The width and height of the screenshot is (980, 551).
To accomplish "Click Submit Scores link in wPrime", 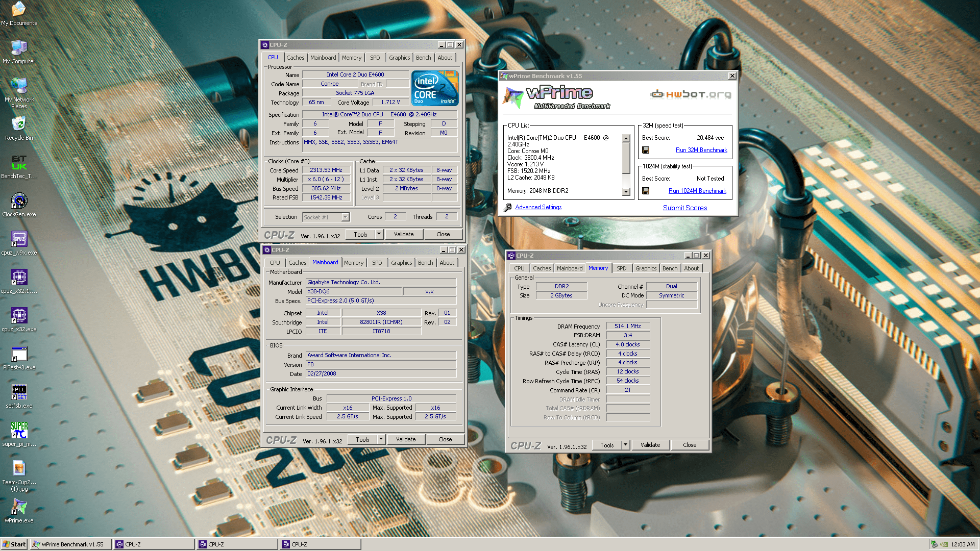I will point(685,208).
